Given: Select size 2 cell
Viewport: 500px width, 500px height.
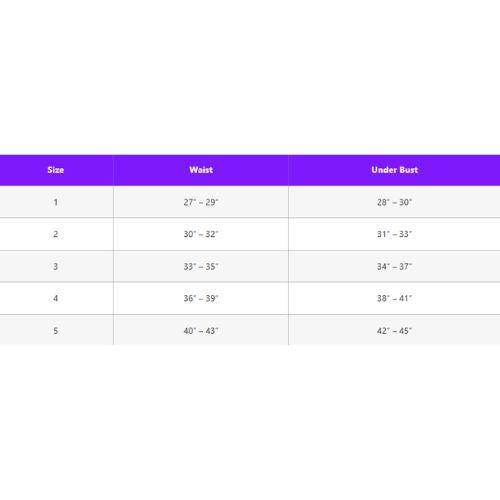Looking at the screenshot, I should [56, 234].
